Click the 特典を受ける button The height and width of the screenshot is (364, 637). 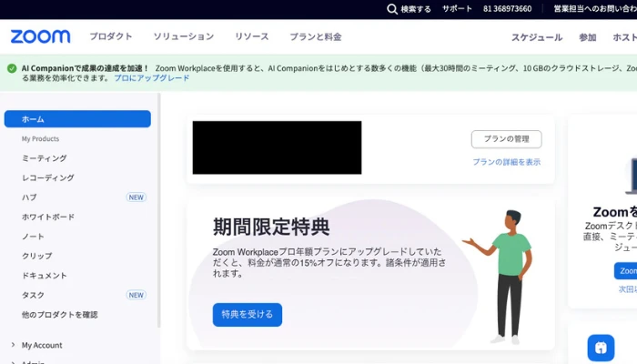pos(247,315)
